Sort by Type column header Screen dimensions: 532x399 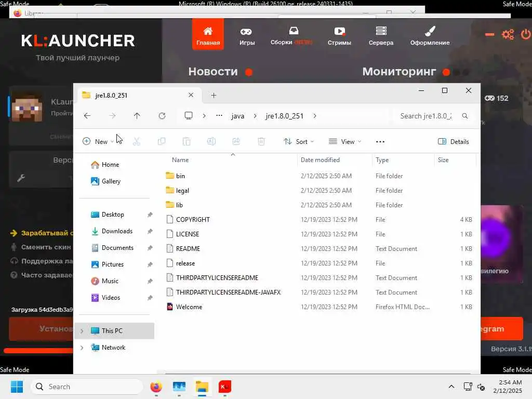(x=382, y=160)
